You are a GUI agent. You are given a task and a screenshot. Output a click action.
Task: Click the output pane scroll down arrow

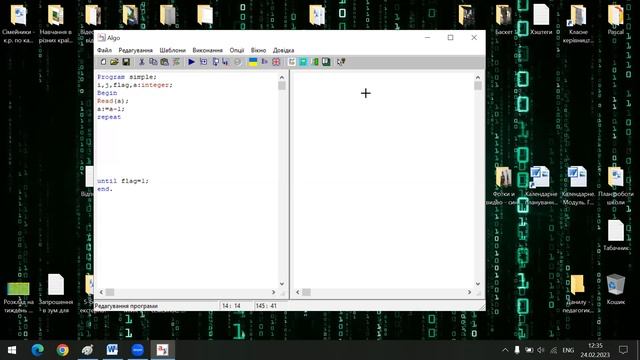478,284
